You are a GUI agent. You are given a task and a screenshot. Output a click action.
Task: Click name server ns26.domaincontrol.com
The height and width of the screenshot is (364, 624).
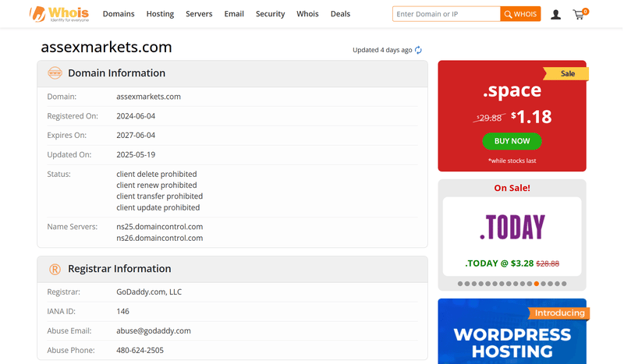tap(160, 239)
